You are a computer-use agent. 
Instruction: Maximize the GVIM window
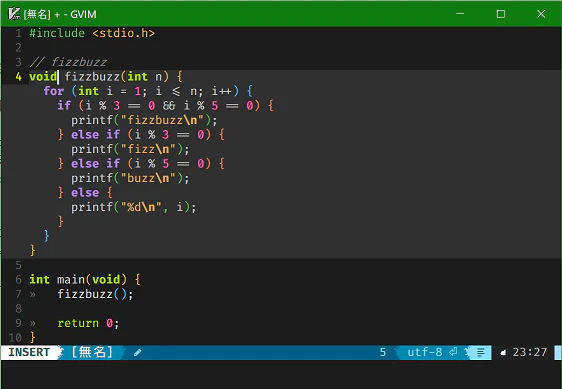tap(501, 14)
